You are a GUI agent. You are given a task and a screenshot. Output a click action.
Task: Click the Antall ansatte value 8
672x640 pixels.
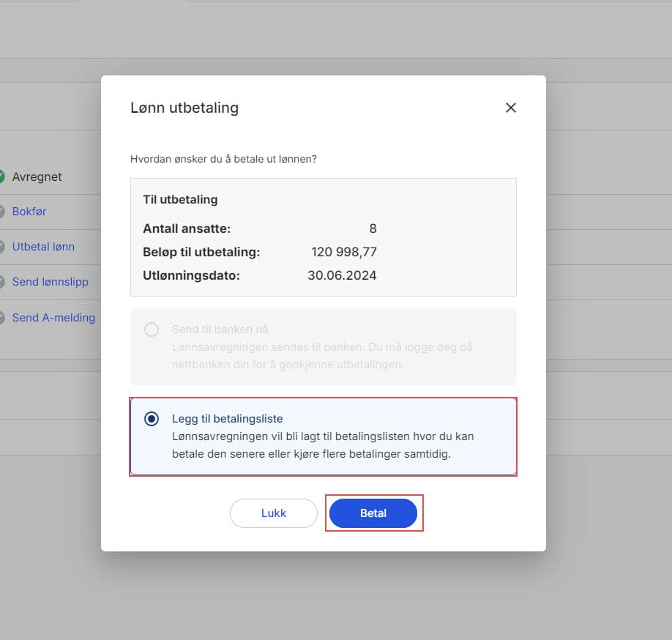click(x=373, y=228)
